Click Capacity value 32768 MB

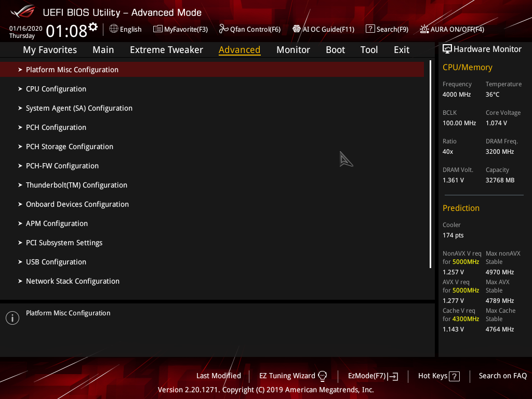click(500, 180)
